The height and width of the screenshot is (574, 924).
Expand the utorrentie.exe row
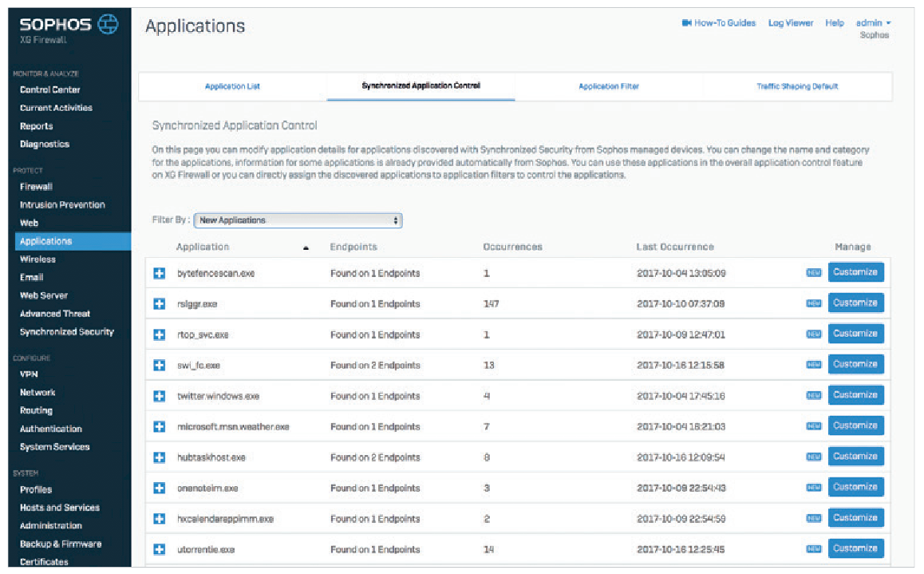159,549
